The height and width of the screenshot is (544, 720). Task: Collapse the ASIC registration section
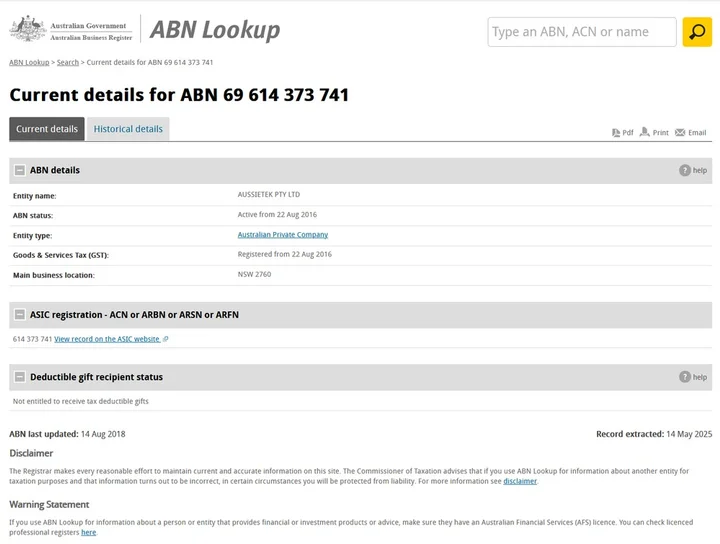(x=20, y=315)
